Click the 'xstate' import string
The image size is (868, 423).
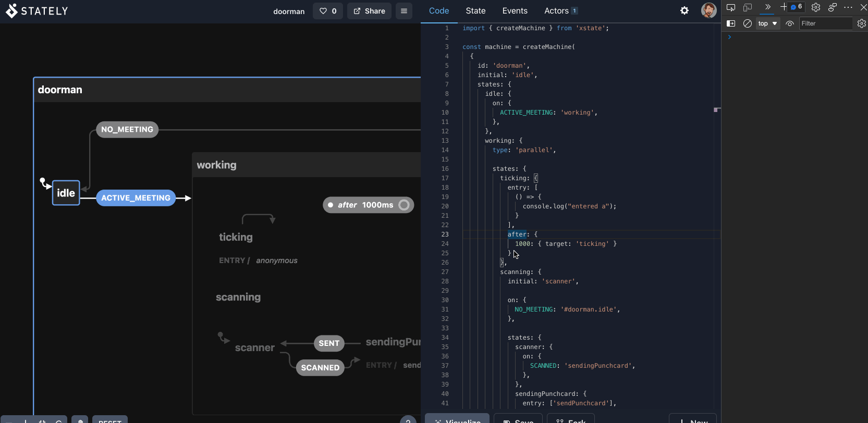coord(590,28)
